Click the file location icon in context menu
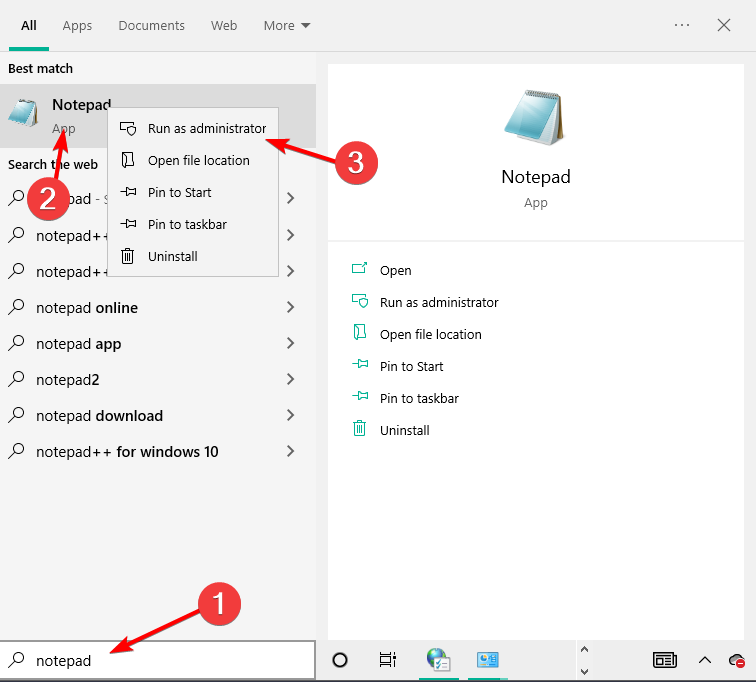Screen dimensions: 756x682 point(127,160)
